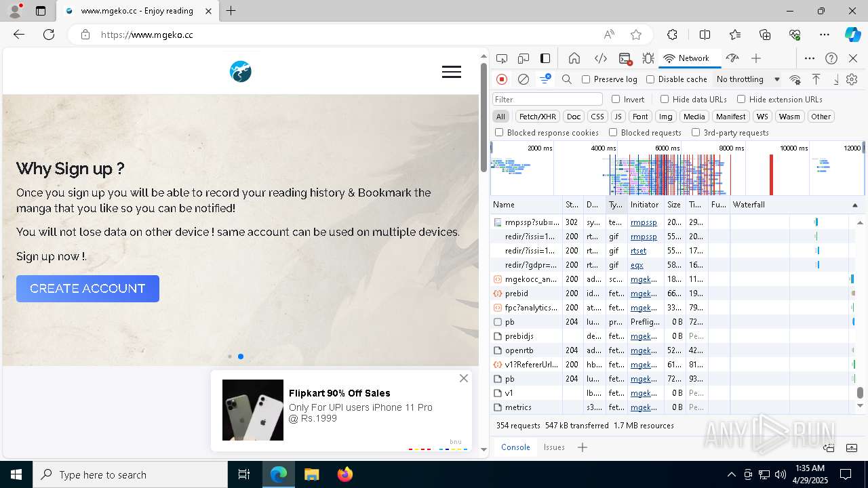The image size is (868, 488).
Task: Check the Invert filter checkbox
Action: pyautogui.click(x=616, y=99)
